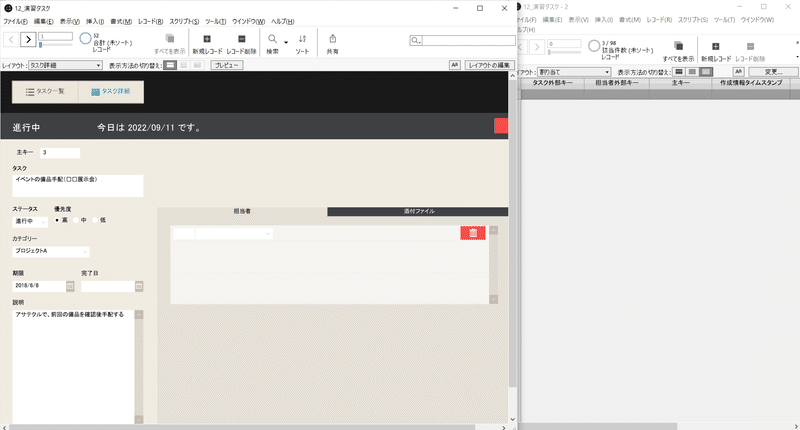800x430 pixels.
Task: Click the レイアウトの編集 button
Action: [x=489, y=65]
